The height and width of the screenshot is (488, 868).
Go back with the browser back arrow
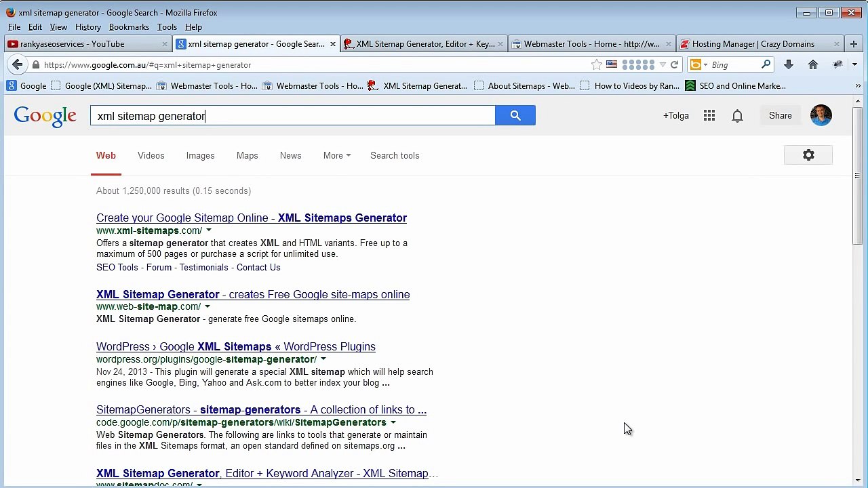(17, 64)
